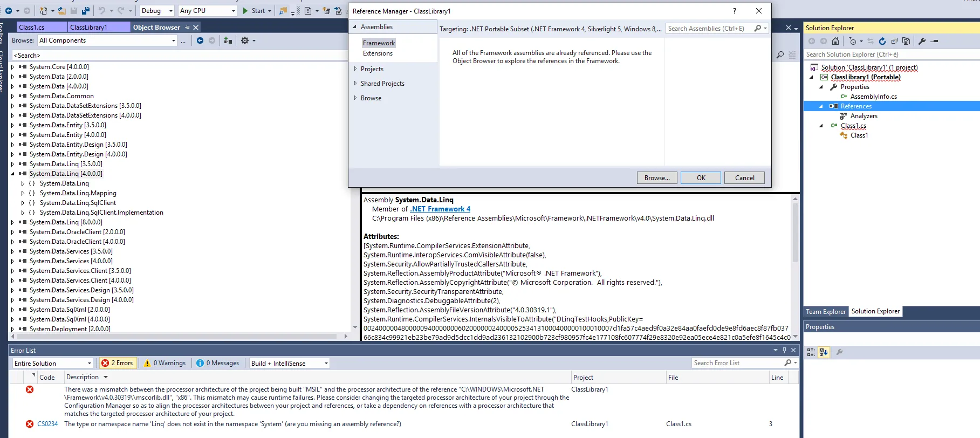Screen dimensions: 980x438
Task: Click OK in Reference Manager
Action: 701,178
